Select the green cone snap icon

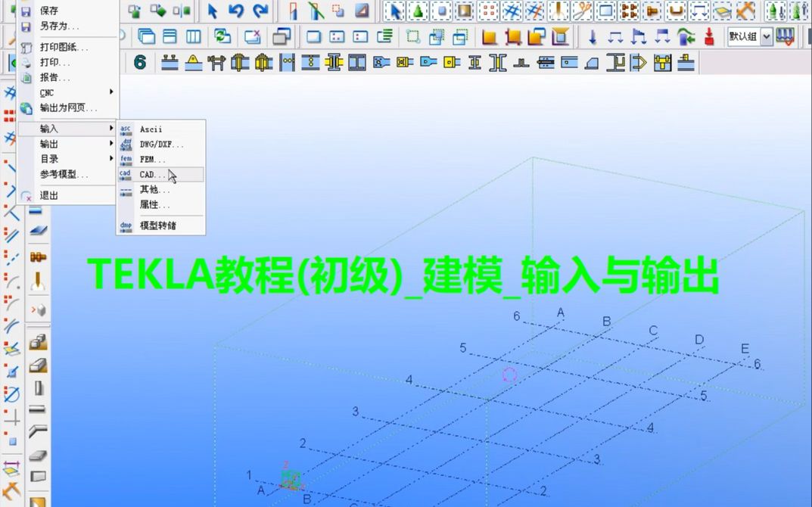coord(418,11)
